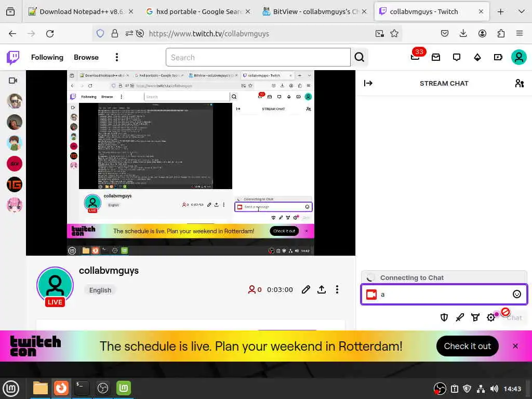
Task: Open the site permissions icon in address bar
Action: (x=129, y=34)
